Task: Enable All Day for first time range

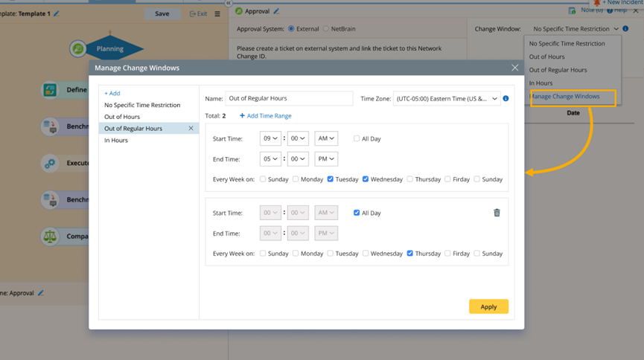Action: [x=357, y=138]
